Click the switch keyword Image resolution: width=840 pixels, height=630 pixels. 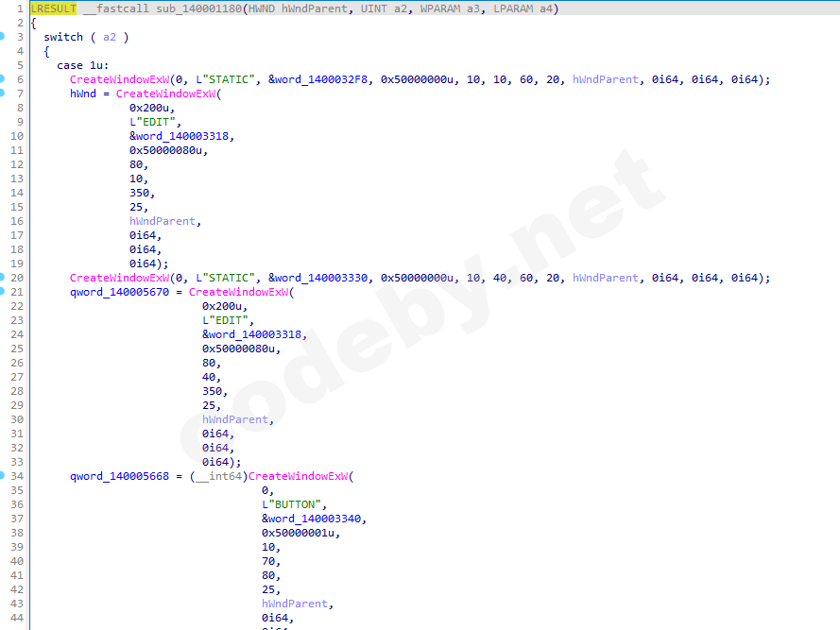pyautogui.click(x=63, y=37)
